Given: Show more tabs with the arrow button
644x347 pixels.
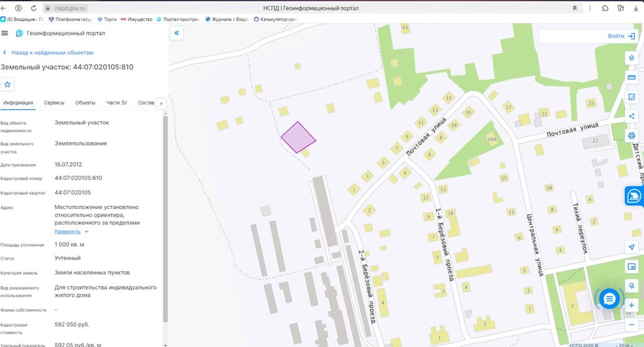Looking at the screenshot, I should click(x=161, y=103).
